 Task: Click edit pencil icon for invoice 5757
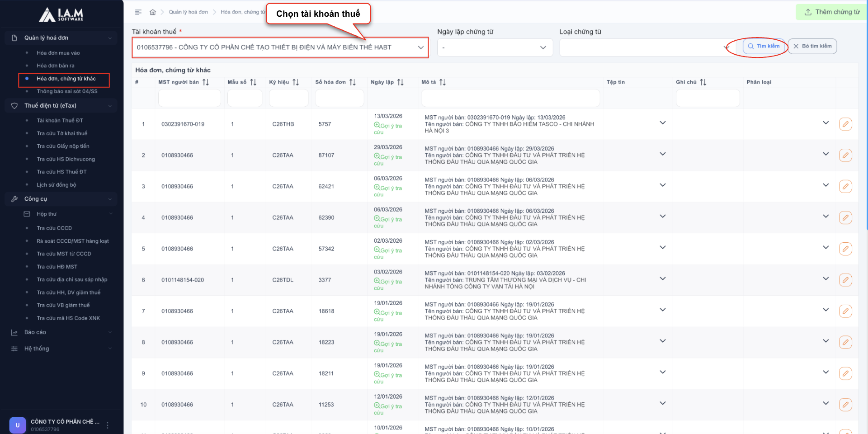[845, 124]
